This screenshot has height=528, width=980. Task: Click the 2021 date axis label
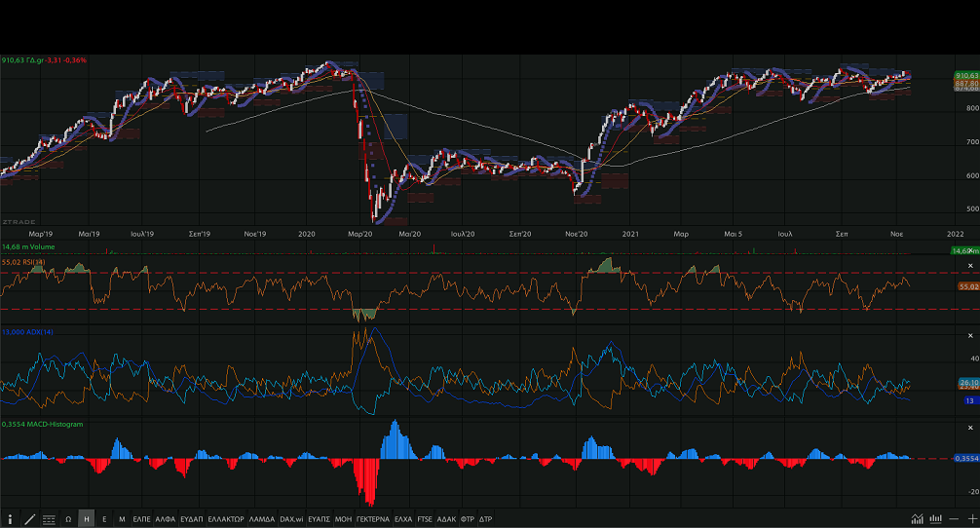tap(630, 234)
